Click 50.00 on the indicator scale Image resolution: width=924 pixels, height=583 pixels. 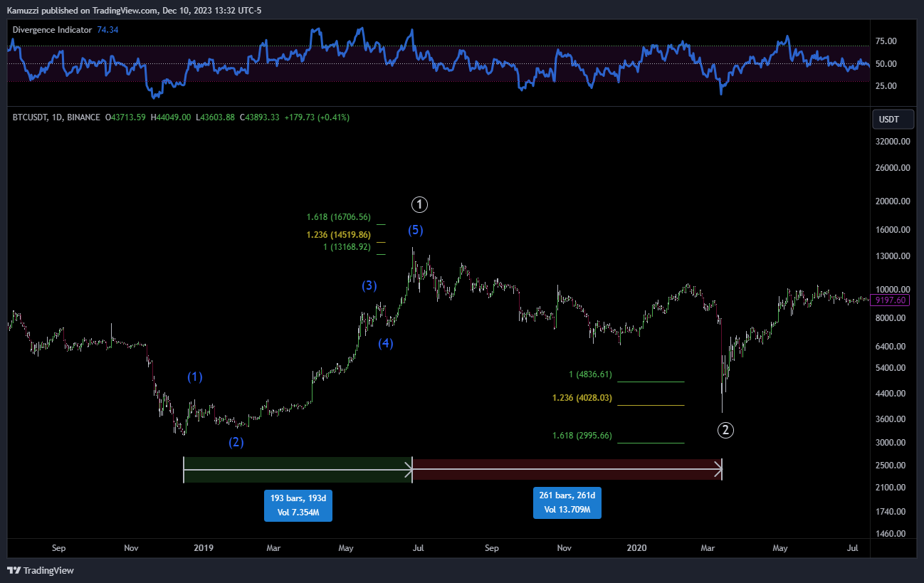[x=886, y=64]
